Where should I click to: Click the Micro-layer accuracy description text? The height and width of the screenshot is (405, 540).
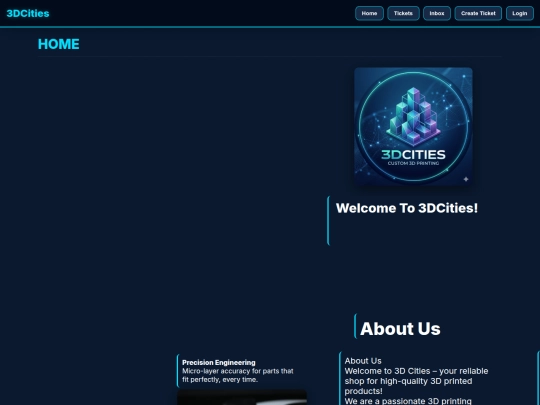[238, 375]
